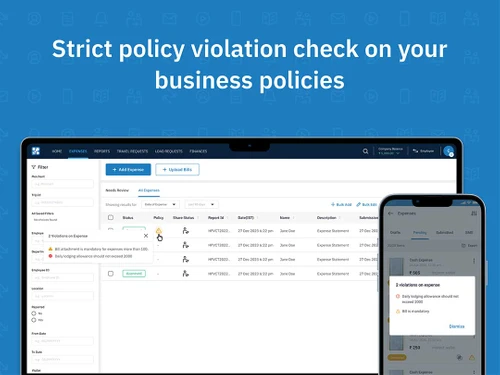
Task: Go to the HOME menu item
Action: (57, 151)
